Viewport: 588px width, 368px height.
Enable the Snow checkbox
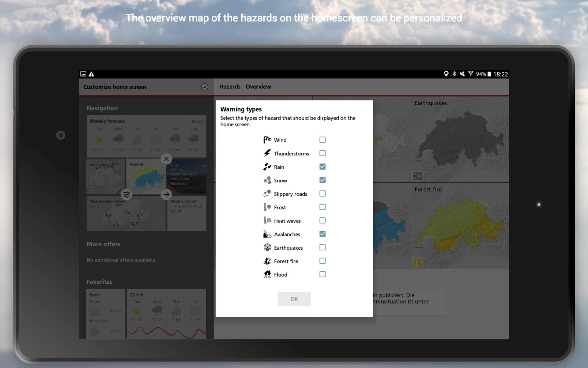pos(322,180)
